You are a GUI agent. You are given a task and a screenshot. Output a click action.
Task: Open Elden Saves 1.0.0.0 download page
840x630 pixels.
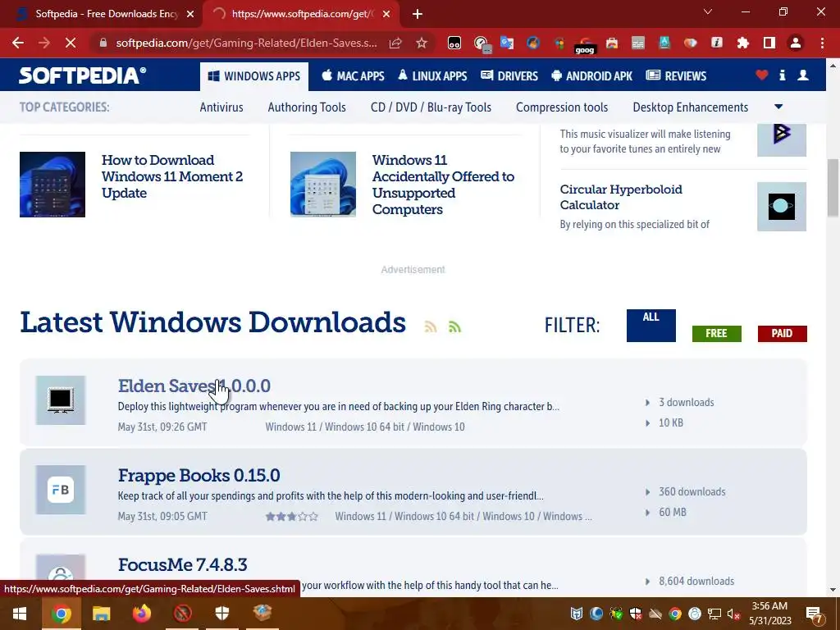point(194,386)
